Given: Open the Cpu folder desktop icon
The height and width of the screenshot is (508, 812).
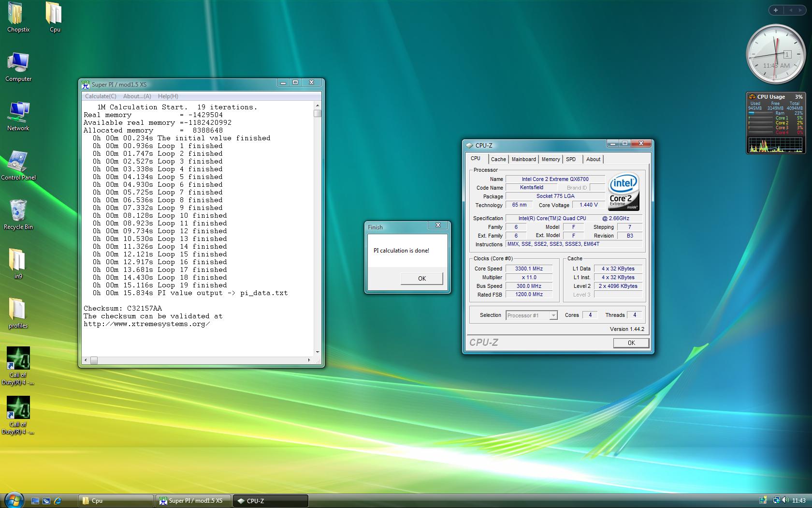Looking at the screenshot, I should [54, 17].
